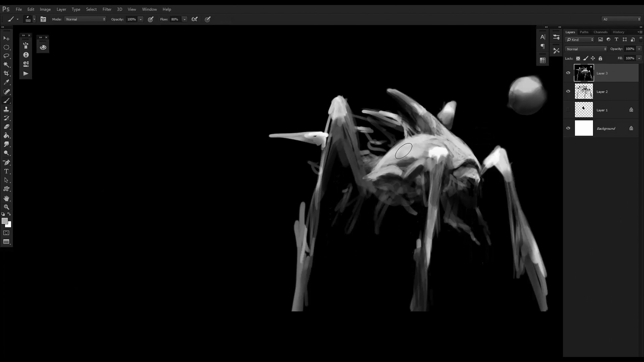Viewport: 644px width, 362px height.
Task: Switch to the Channels tab
Action: 600,32
